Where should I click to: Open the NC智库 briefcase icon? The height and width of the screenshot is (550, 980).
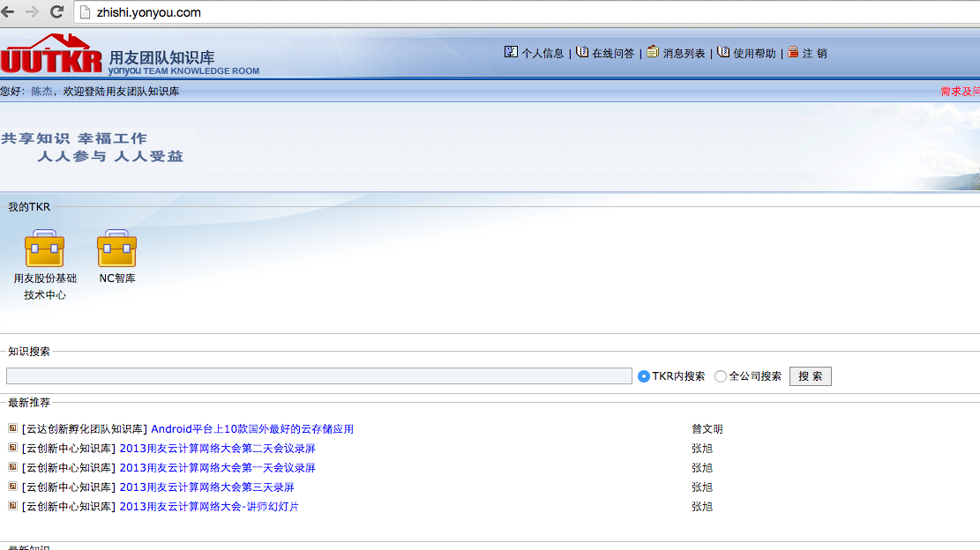tap(116, 249)
